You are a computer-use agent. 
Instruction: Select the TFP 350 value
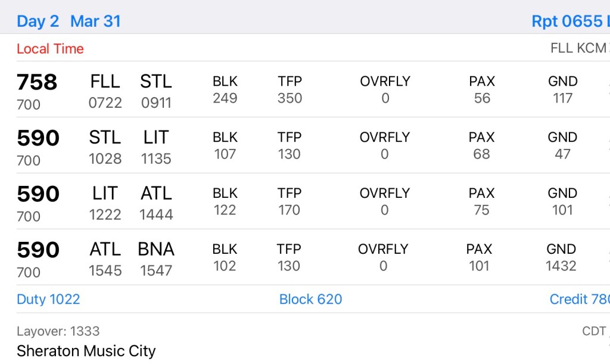coord(290,98)
